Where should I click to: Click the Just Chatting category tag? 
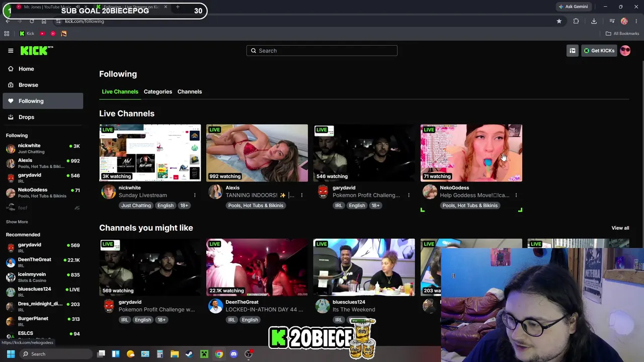(x=136, y=205)
